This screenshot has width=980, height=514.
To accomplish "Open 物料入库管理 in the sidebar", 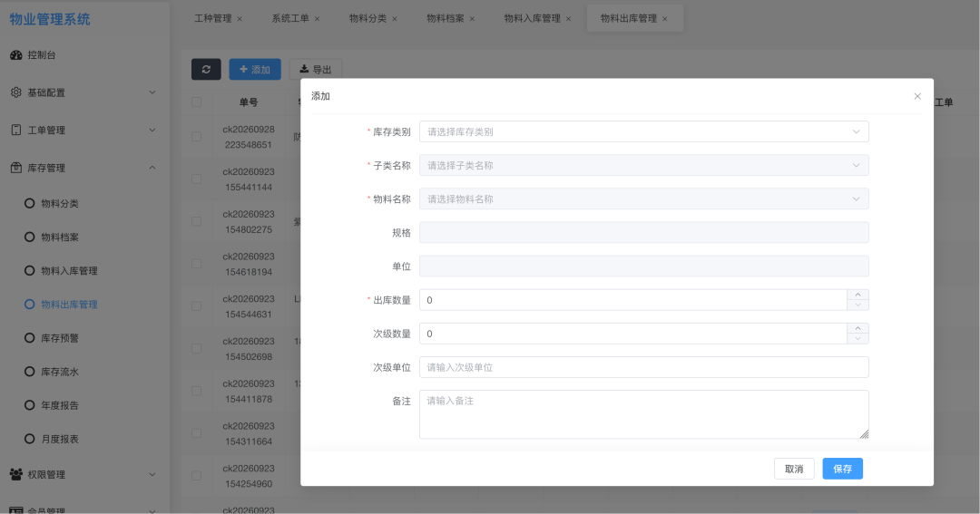I will (x=69, y=270).
